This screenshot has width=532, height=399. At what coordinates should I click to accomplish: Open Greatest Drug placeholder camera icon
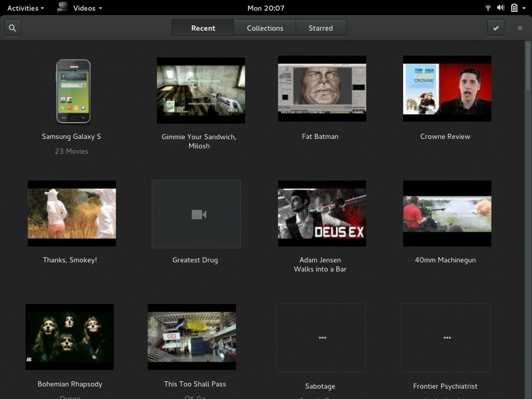(196, 214)
